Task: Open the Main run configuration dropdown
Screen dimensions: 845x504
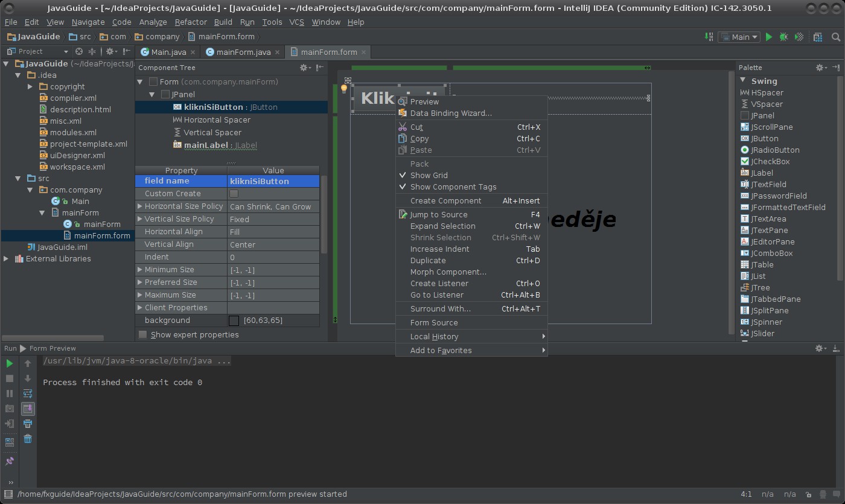Action: 740,37
